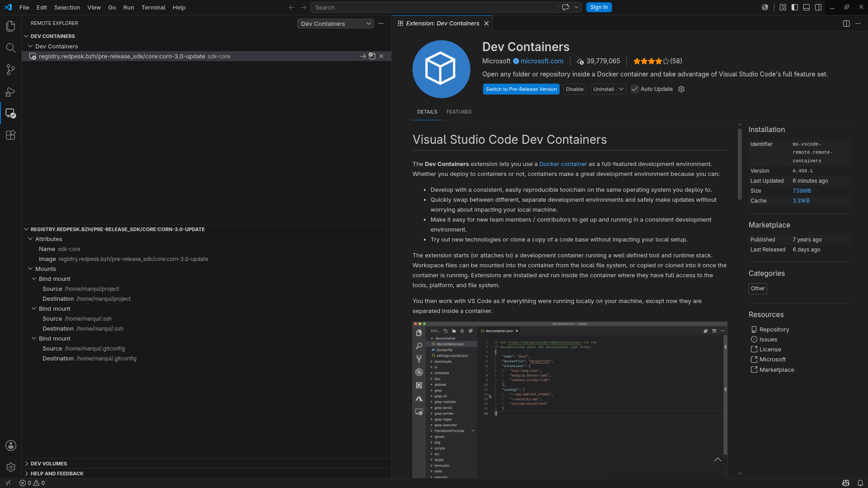Open extension settings gear next to Auto Update
868x488 pixels.
[x=682, y=89]
